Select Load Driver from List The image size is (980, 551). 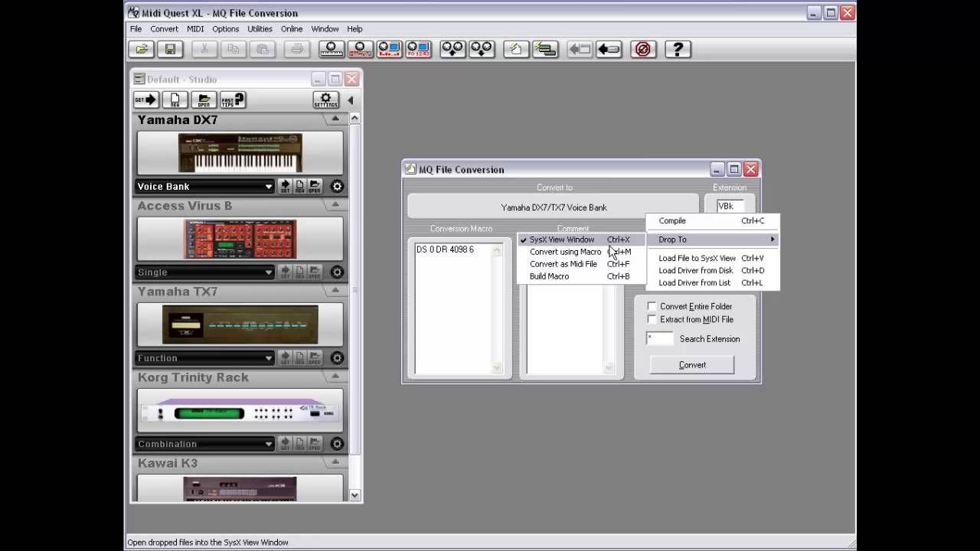(x=712, y=282)
